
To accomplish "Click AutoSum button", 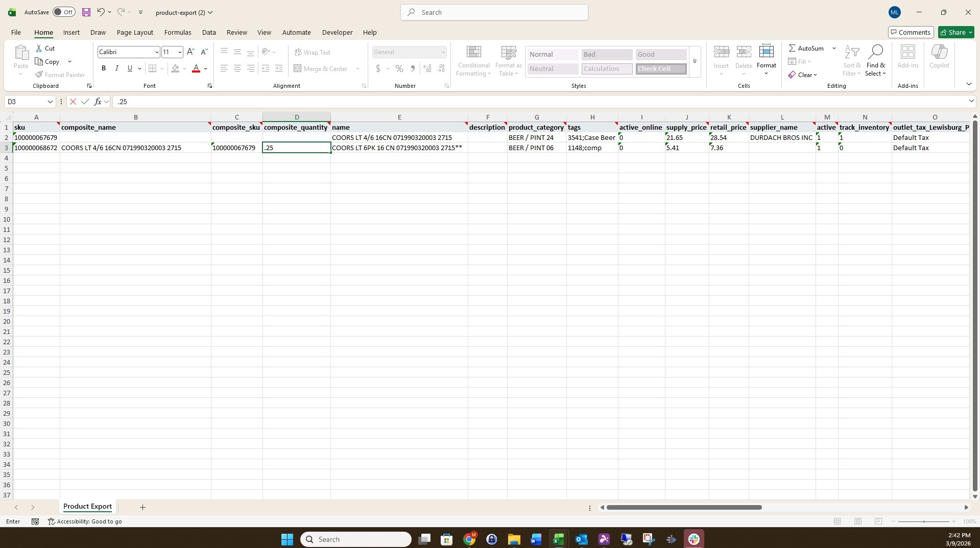I will (x=806, y=48).
